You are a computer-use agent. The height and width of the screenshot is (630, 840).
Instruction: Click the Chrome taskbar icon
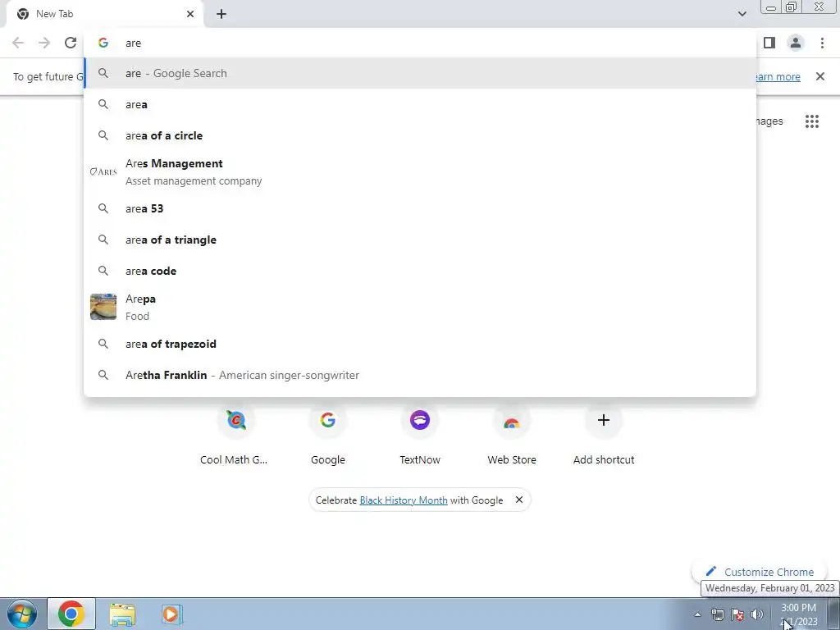pyautogui.click(x=71, y=614)
